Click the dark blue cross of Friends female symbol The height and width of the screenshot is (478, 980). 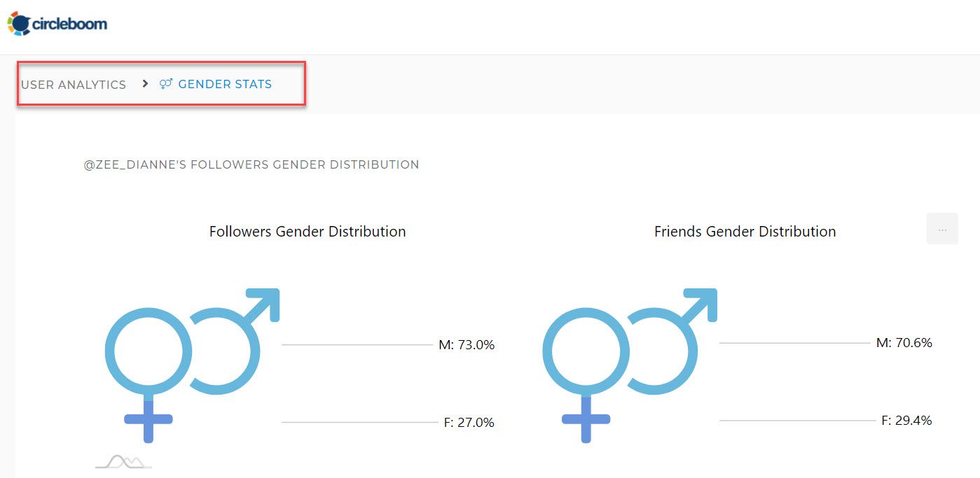586,419
